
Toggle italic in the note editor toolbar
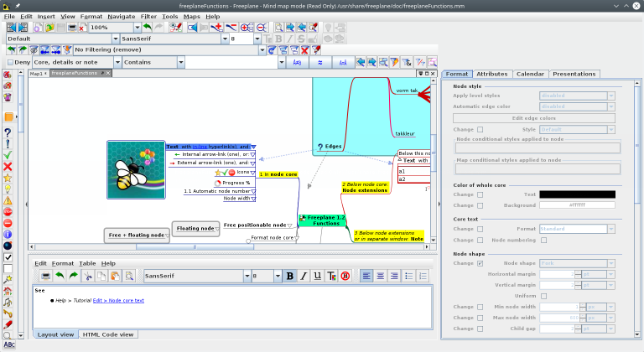pyautogui.click(x=304, y=276)
